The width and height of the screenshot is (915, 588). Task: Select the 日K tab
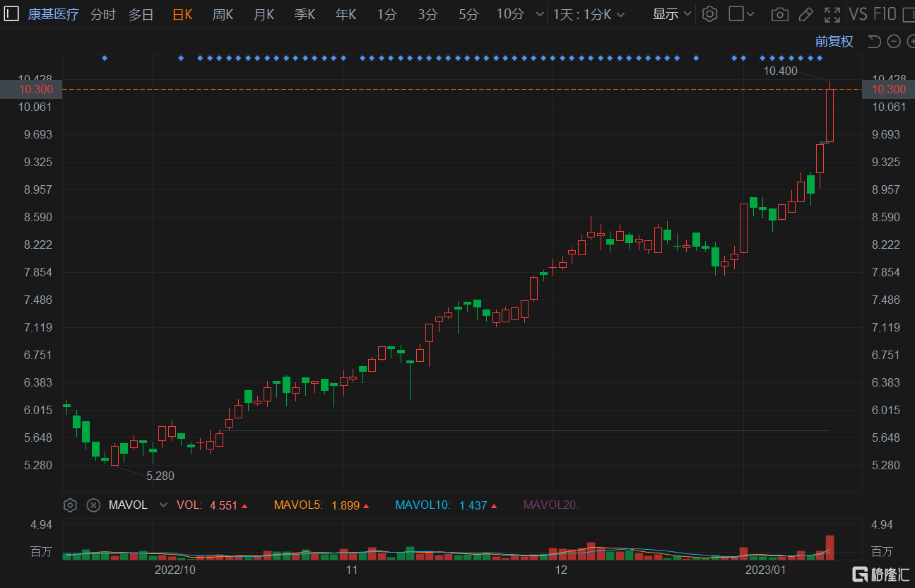(x=182, y=14)
